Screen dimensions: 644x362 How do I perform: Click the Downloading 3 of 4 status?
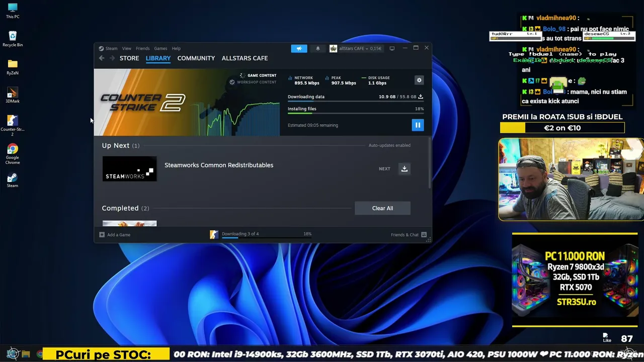click(x=240, y=234)
